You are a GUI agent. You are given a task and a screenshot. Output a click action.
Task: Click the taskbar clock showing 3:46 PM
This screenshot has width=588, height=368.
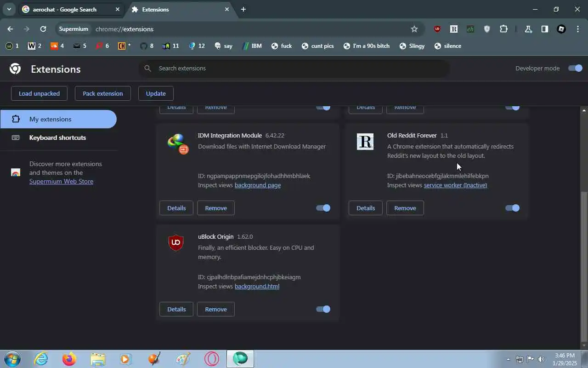pos(565,359)
